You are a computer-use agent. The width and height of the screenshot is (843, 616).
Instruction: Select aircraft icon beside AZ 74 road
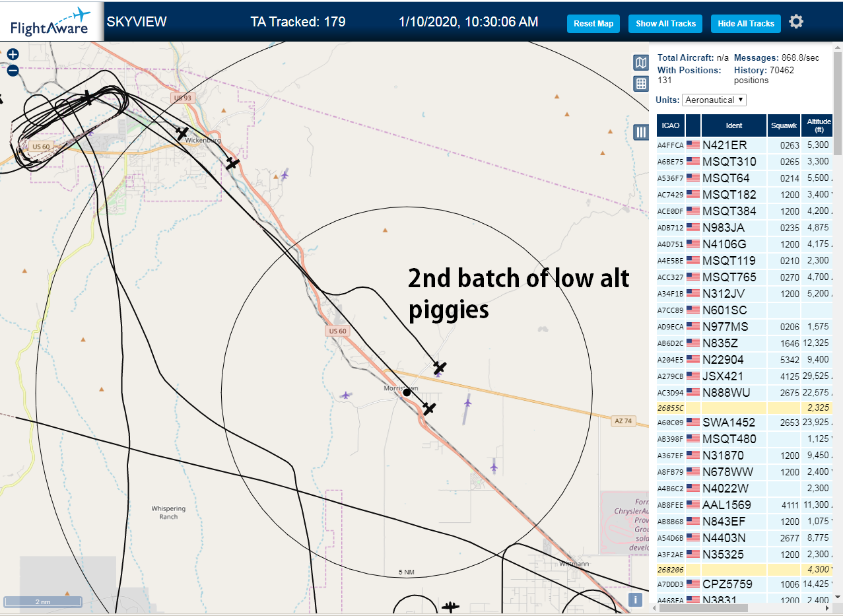(440, 367)
